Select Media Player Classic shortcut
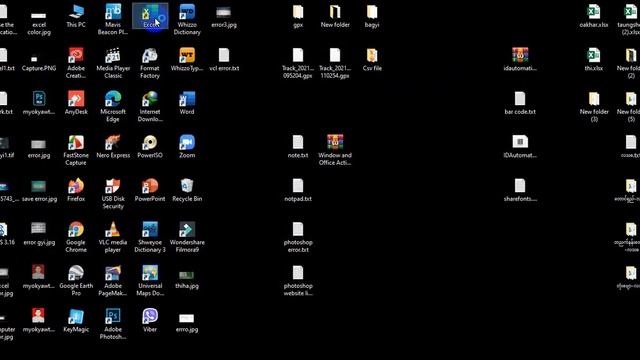 pyautogui.click(x=113, y=63)
